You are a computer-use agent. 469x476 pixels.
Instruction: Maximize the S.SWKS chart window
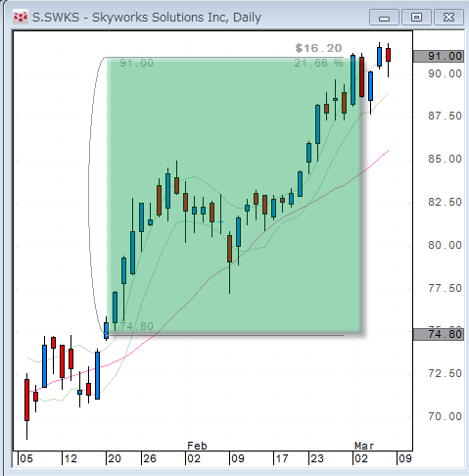[x=416, y=18]
